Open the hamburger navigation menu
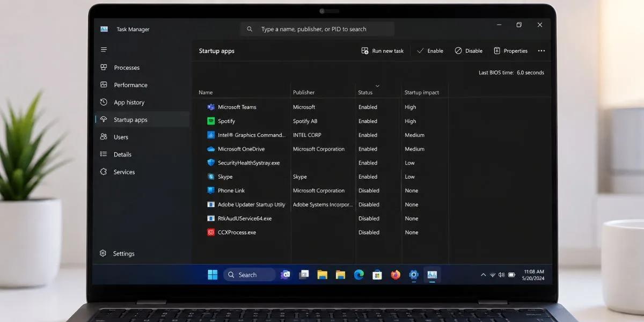The height and width of the screenshot is (322, 644). click(x=104, y=49)
